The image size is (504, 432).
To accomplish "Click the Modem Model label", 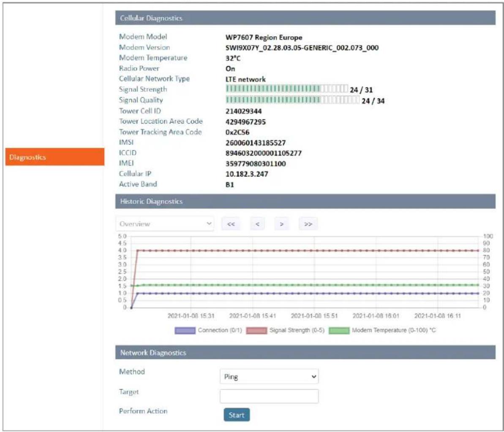I will coord(143,37).
